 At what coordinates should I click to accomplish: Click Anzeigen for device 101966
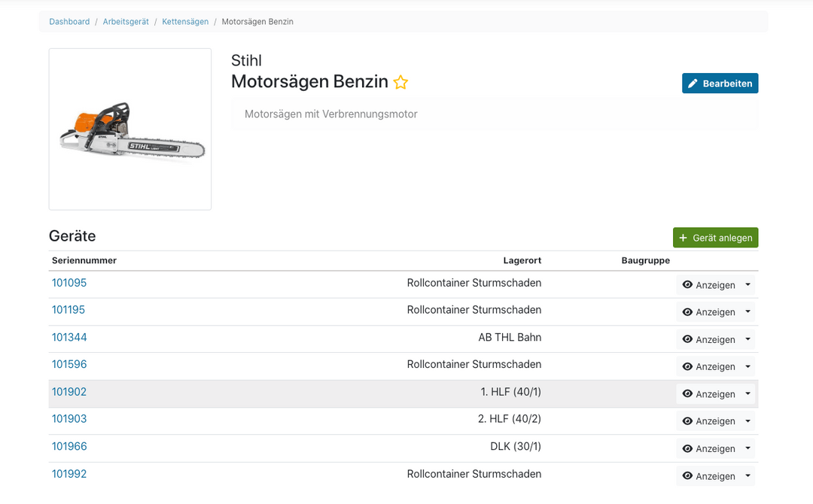click(708, 448)
